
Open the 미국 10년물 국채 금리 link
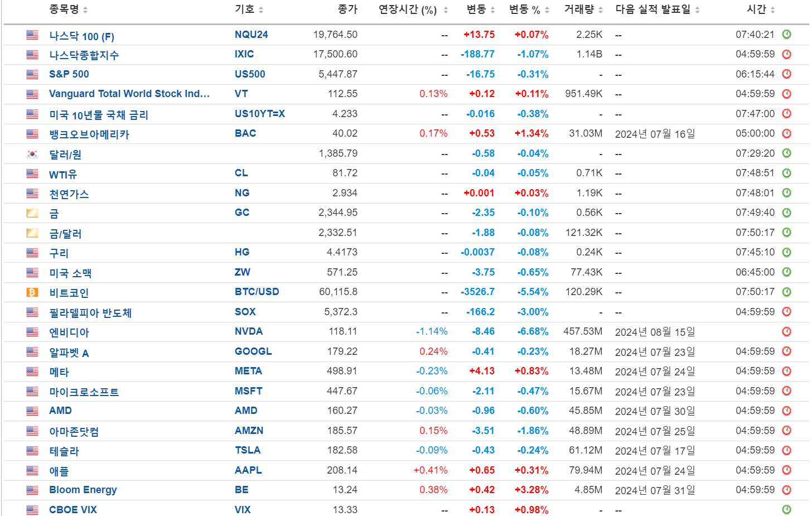[x=99, y=115]
